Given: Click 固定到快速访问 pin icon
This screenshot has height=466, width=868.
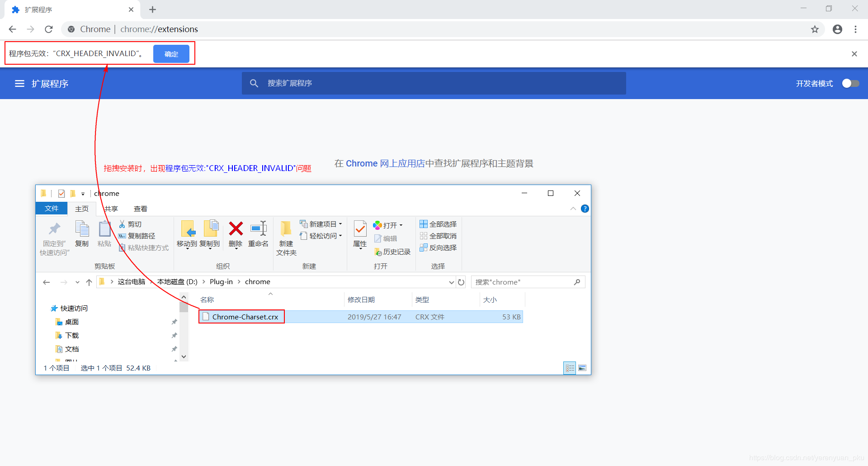Looking at the screenshot, I should (x=55, y=228).
